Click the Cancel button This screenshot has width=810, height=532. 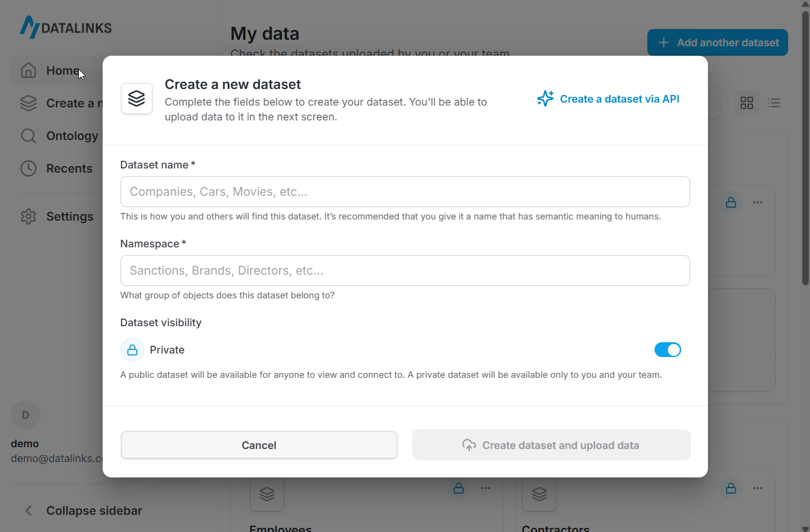[x=259, y=445]
